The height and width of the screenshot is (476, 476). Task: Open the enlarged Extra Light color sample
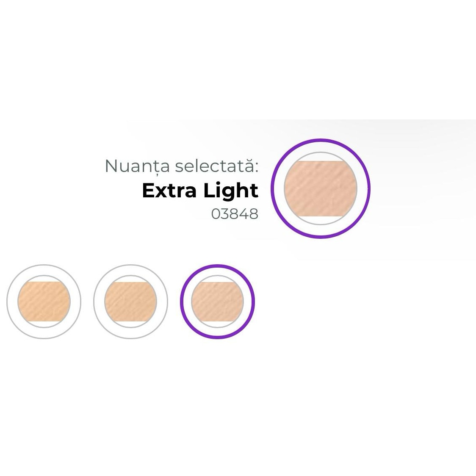(x=321, y=188)
